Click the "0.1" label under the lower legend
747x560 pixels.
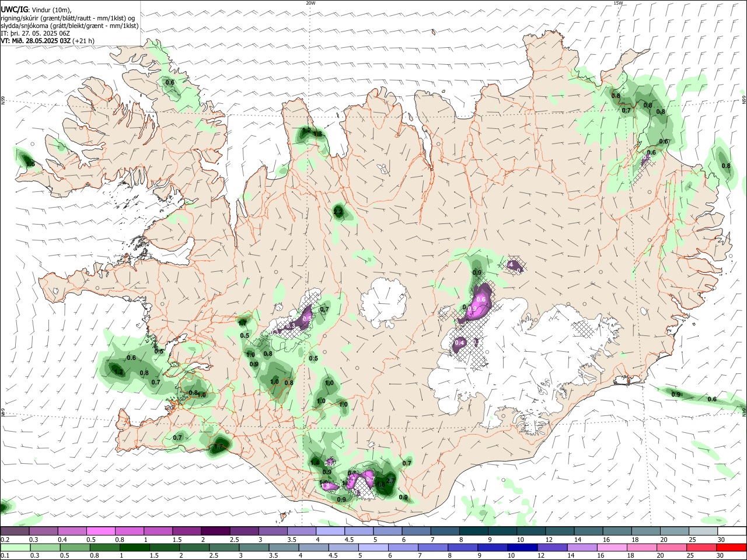click(x=5, y=555)
